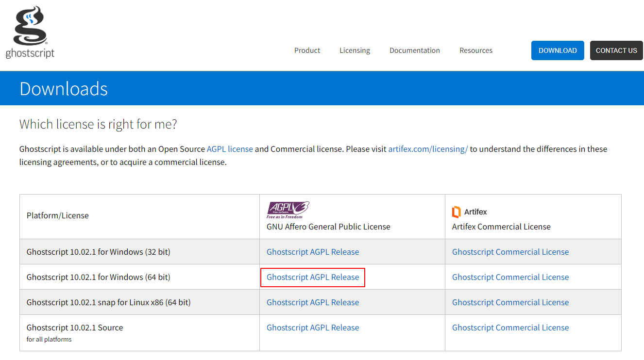
Task: Download AGPL Release for Windows 32 bit
Action: coord(312,252)
